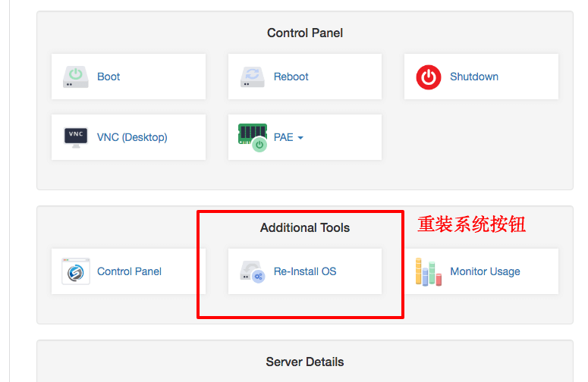Image resolution: width=588 pixels, height=382 pixels.
Task: Click the Monitor Usage bar chart icon
Action: click(429, 272)
